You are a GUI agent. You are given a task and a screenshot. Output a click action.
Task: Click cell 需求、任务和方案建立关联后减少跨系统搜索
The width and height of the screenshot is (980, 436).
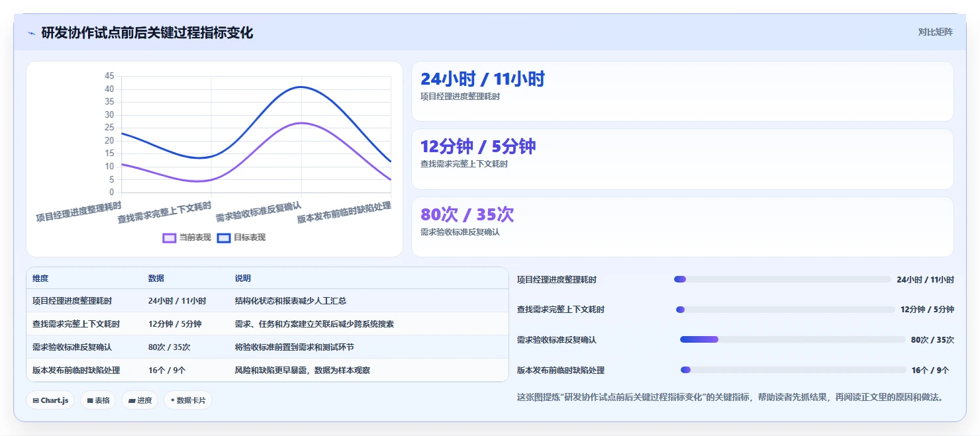coord(315,324)
